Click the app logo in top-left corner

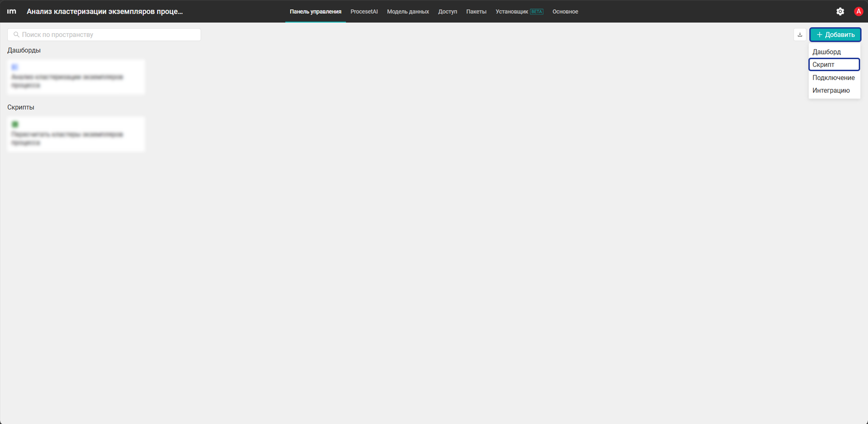pyautogui.click(x=12, y=11)
